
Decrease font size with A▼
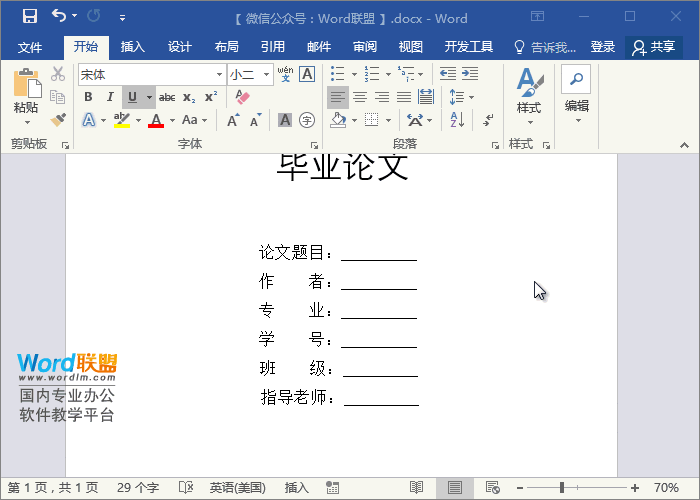tap(255, 120)
